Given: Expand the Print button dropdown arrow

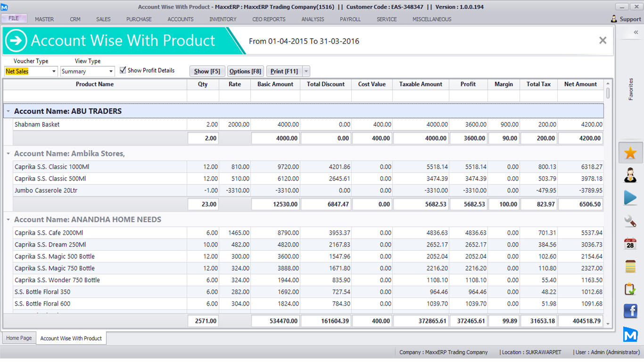Looking at the screenshot, I should pyautogui.click(x=306, y=72).
